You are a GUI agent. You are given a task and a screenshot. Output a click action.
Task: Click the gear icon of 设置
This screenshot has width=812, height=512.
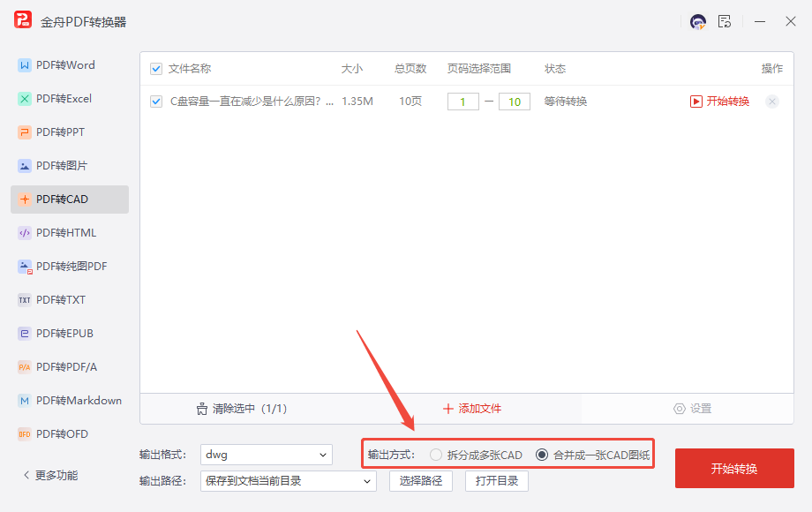tap(679, 409)
